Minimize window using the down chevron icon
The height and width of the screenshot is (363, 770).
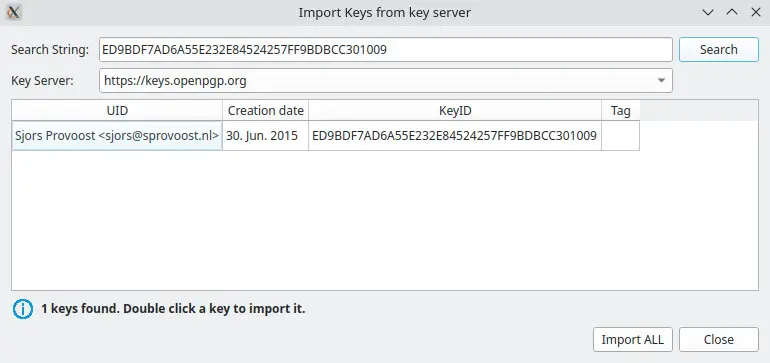tap(708, 13)
